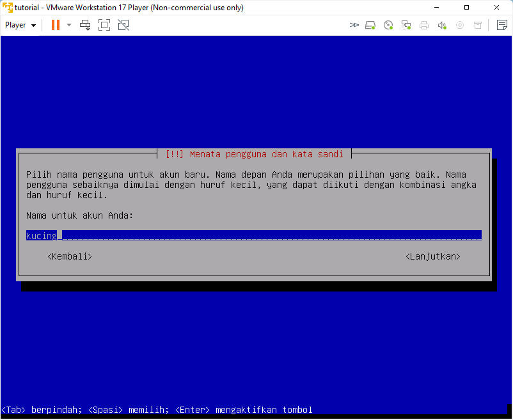This screenshot has width=513, height=420.
Task: Open network adapter device icon
Action: point(406,25)
